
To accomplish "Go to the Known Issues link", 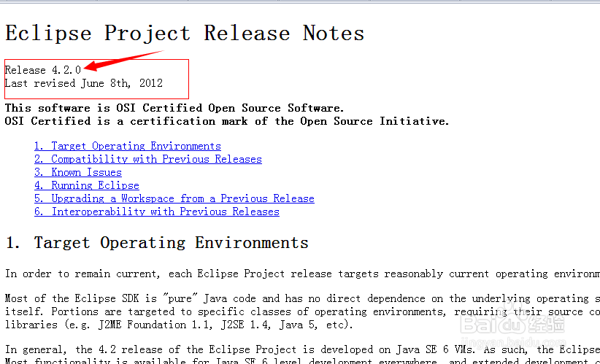I will point(77,172).
